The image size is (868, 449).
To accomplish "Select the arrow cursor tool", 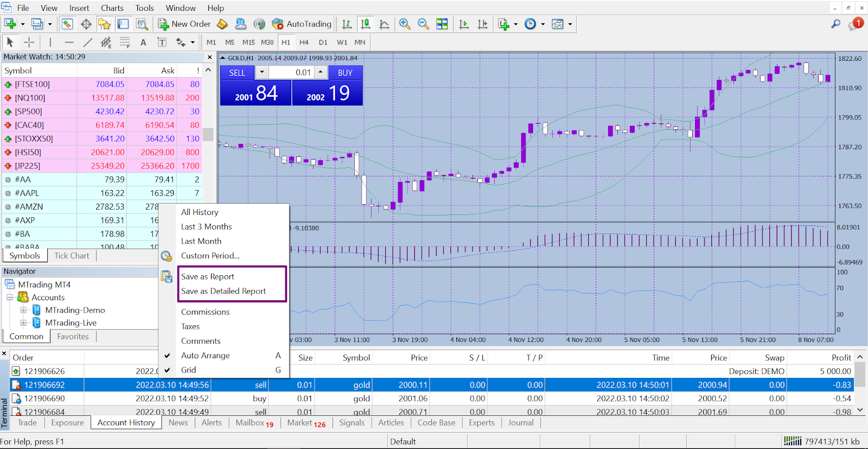I will pos(10,42).
